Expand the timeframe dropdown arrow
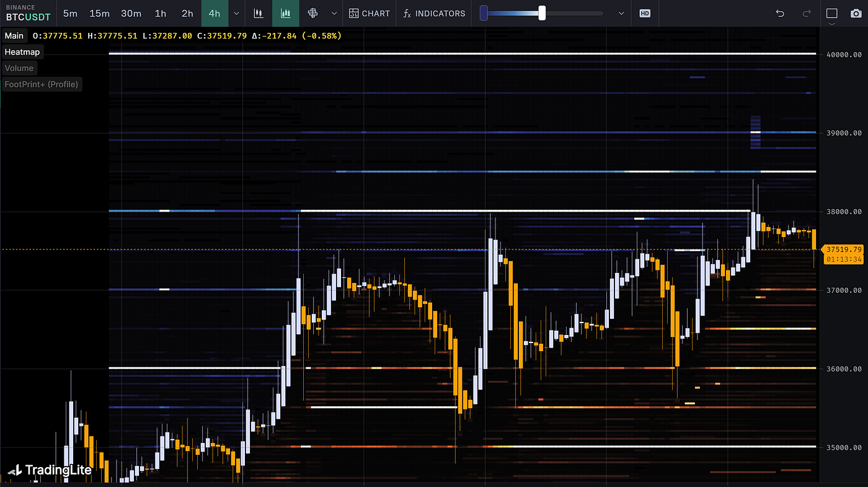868x487 pixels. 236,13
